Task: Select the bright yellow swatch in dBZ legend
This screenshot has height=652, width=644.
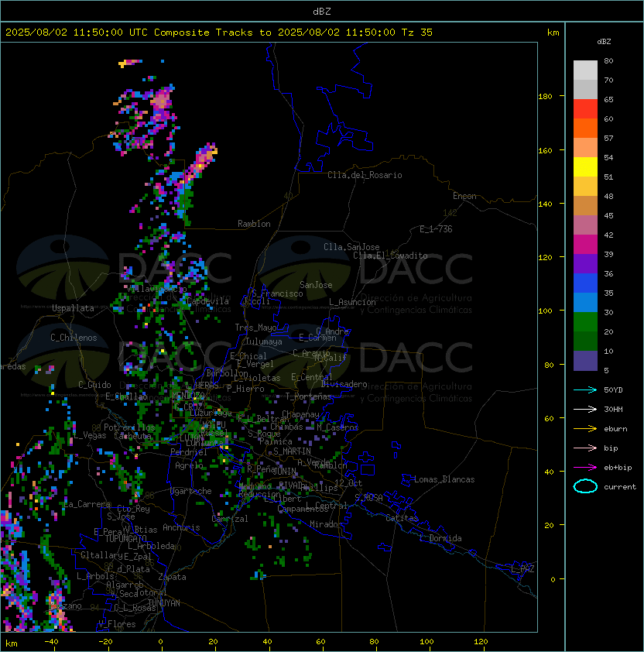Action: pos(585,167)
